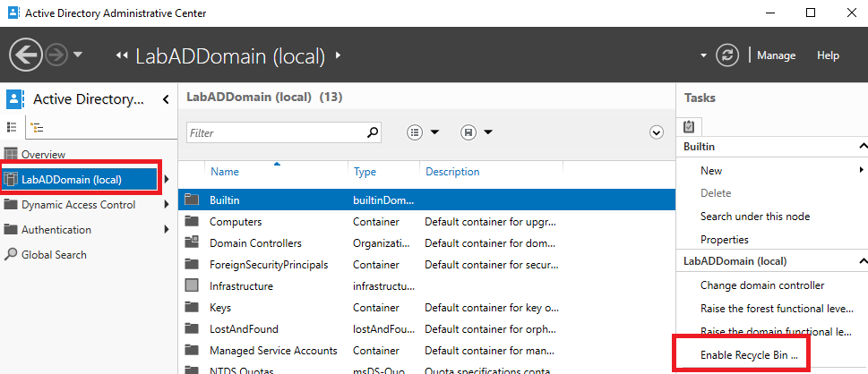The height and width of the screenshot is (374, 868).
Task: Open the Manage menu
Action: click(776, 55)
